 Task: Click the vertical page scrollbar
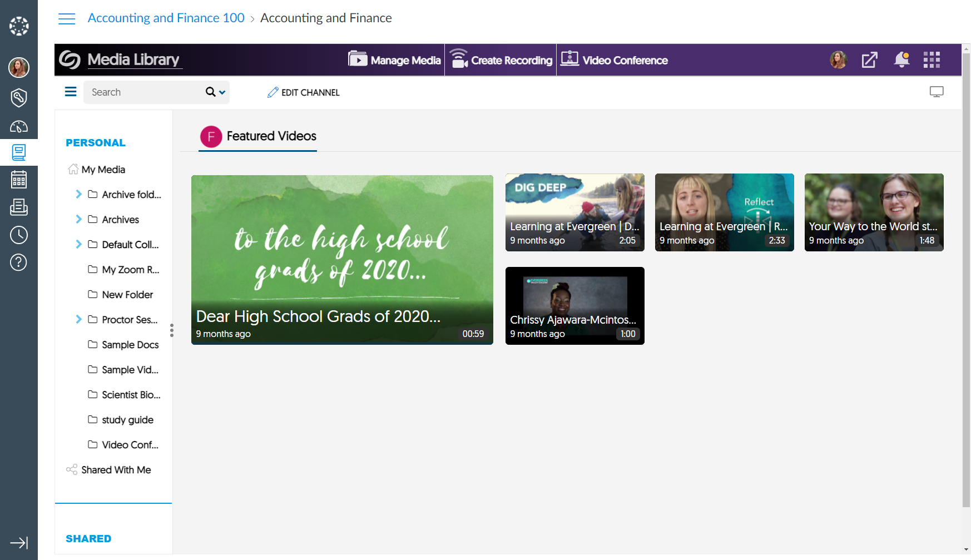pyautogui.click(x=966, y=278)
